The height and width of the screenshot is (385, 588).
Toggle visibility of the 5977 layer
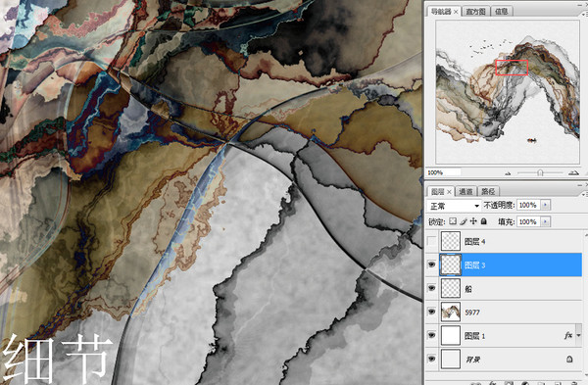coord(432,312)
